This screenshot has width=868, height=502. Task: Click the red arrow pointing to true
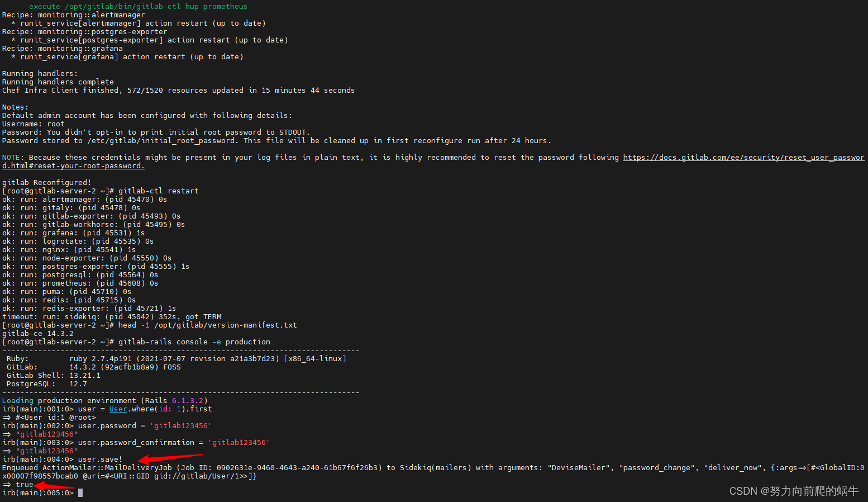[54, 487]
